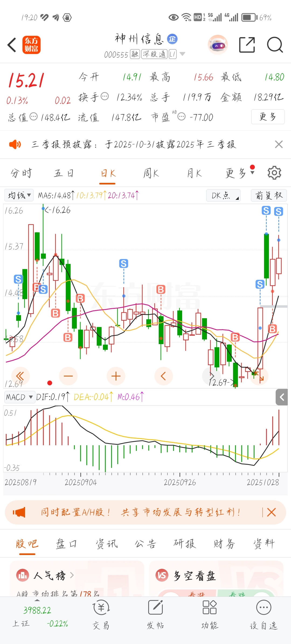Expand the gray side panel arrow

click(x=282, y=397)
